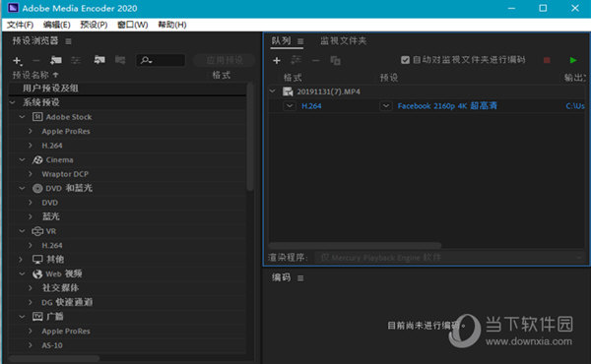Click the Preset Browser vertical scrollbar

point(250,138)
